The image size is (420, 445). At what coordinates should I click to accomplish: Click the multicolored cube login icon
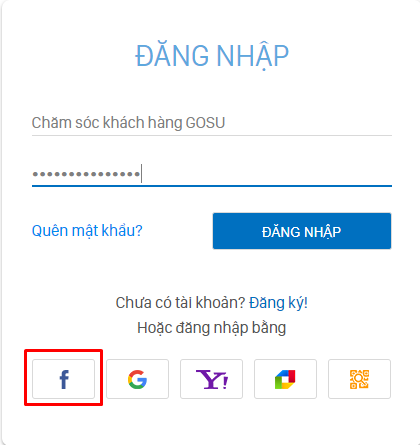click(x=285, y=379)
